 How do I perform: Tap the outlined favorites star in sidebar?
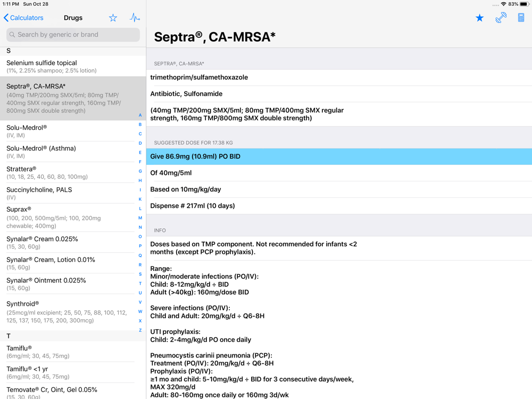coord(113,18)
